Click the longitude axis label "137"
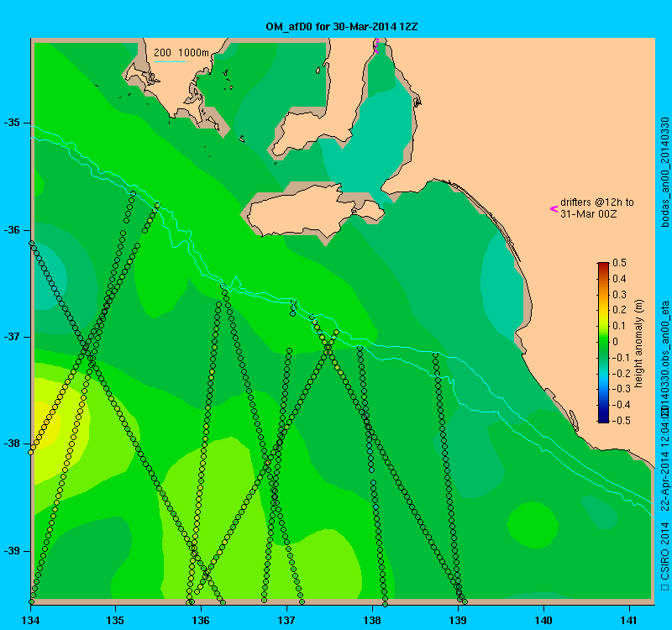 pyautogui.click(x=286, y=620)
